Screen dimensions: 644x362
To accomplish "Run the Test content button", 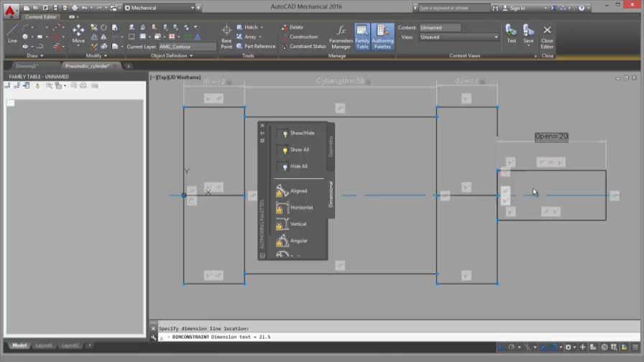I will point(511,33).
